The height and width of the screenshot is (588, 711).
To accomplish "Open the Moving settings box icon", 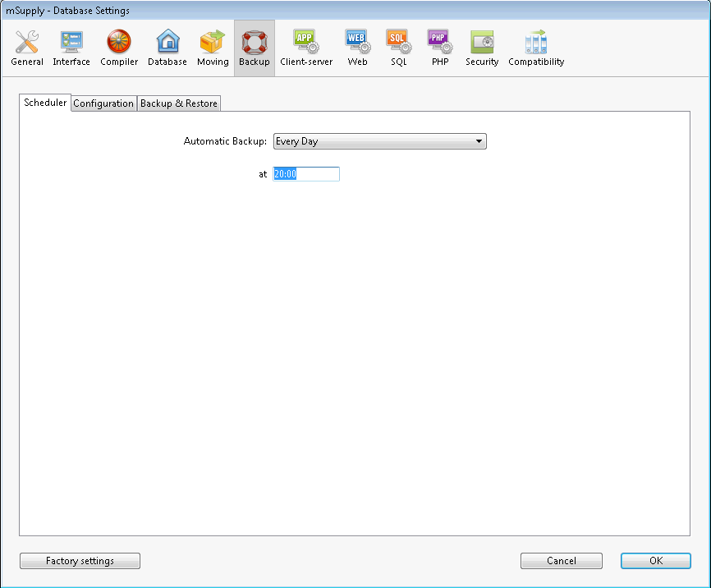I will 213,43.
